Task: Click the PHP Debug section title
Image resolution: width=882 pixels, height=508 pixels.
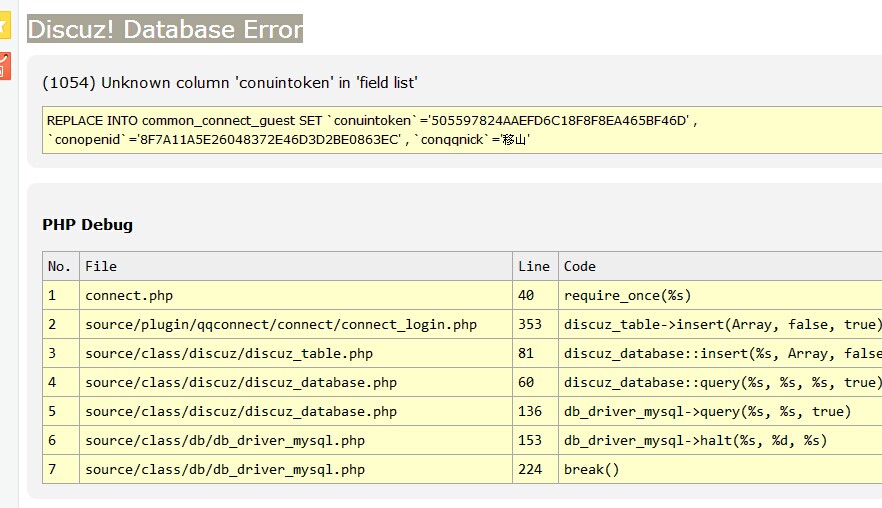Action: pos(87,224)
